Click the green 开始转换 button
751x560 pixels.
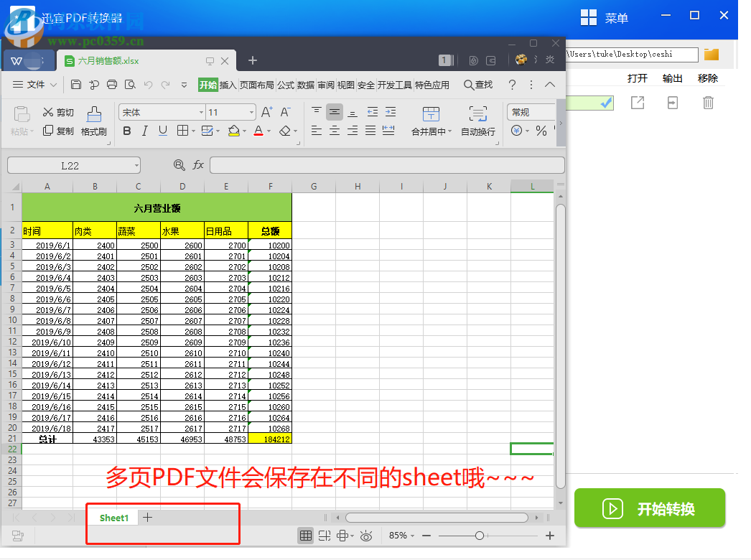tap(649, 508)
